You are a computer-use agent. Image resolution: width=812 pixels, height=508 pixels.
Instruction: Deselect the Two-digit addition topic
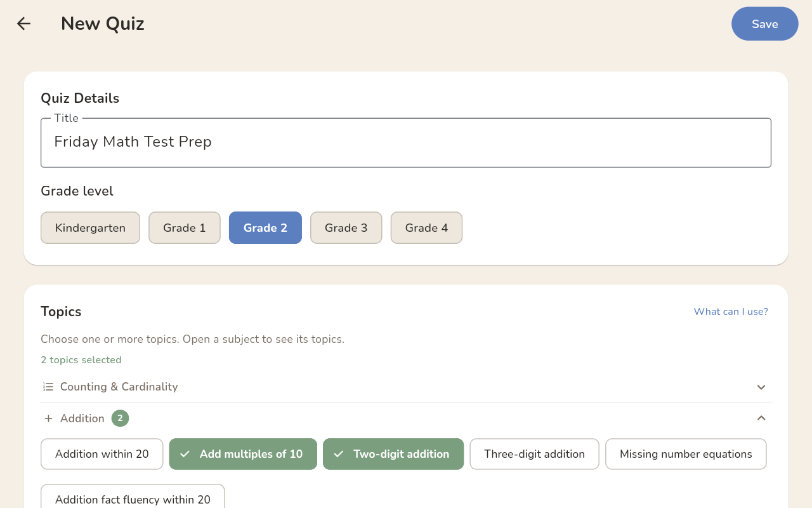[x=393, y=454]
